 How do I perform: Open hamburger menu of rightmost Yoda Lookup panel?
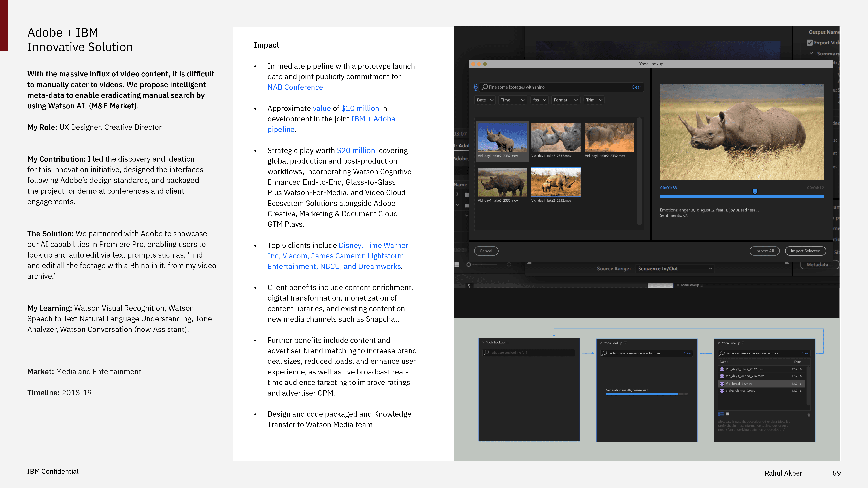[743, 343]
